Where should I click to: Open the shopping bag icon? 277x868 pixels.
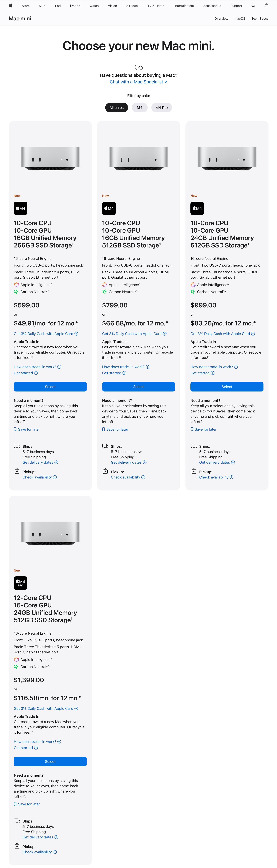266,6
